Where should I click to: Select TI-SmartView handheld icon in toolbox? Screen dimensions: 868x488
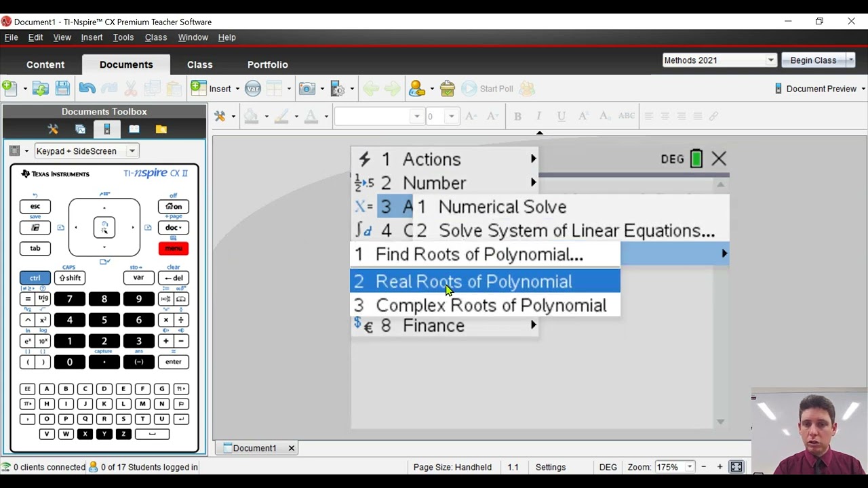107,129
